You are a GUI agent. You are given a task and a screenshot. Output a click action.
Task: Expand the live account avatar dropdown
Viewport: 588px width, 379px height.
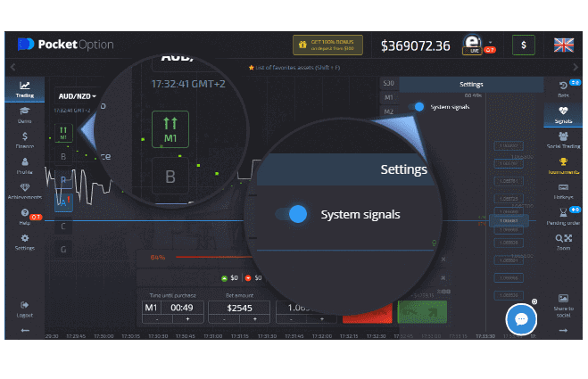click(x=472, y=45)
